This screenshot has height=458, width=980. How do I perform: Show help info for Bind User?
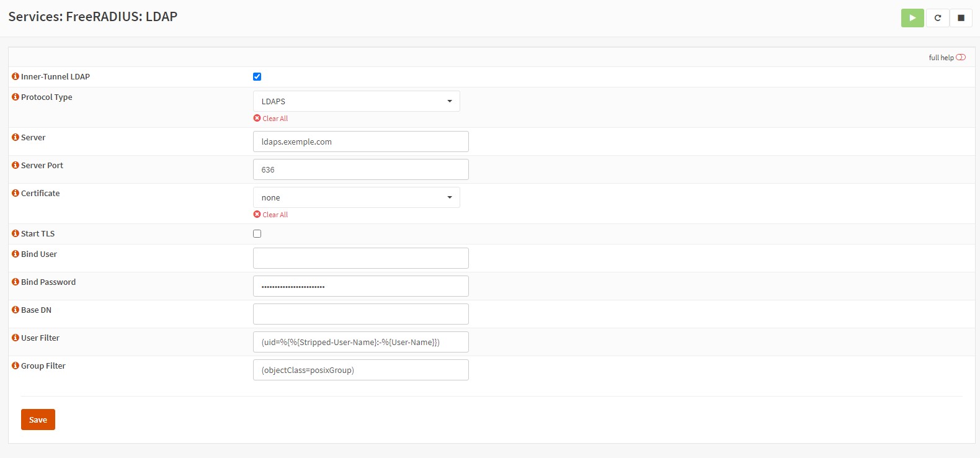(x=16, y=254)
